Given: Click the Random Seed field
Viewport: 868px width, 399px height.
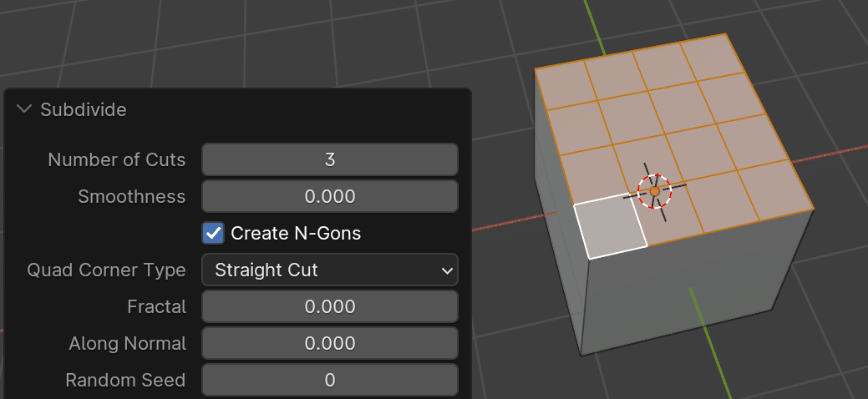Looking at the screenshot, I should click(330, 380).
